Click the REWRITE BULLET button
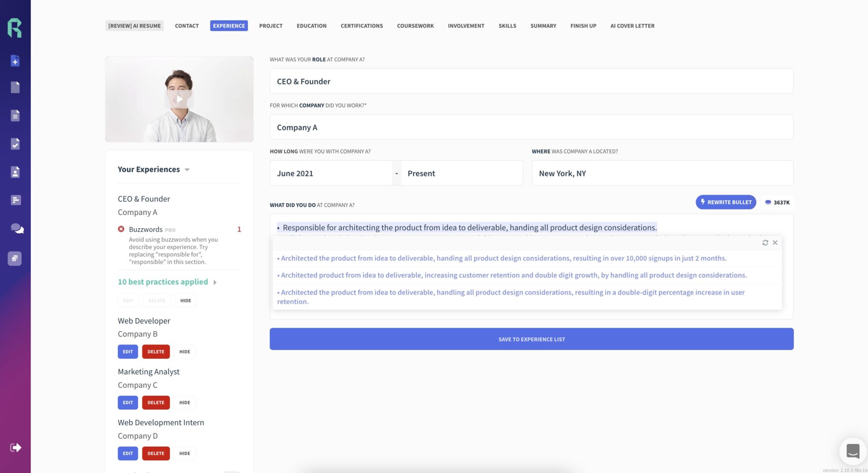 (x=726, y=202)
